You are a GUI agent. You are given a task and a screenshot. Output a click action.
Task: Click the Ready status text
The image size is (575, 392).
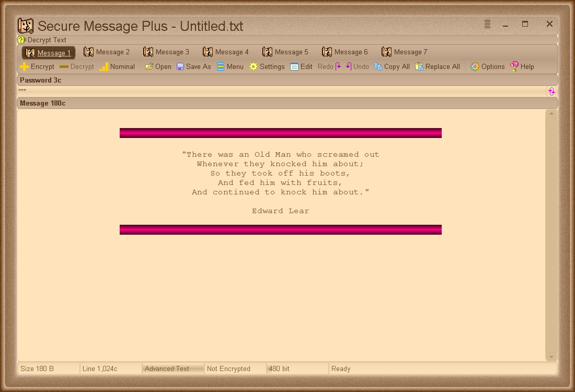pyautogui.click(x=341, y=368)
